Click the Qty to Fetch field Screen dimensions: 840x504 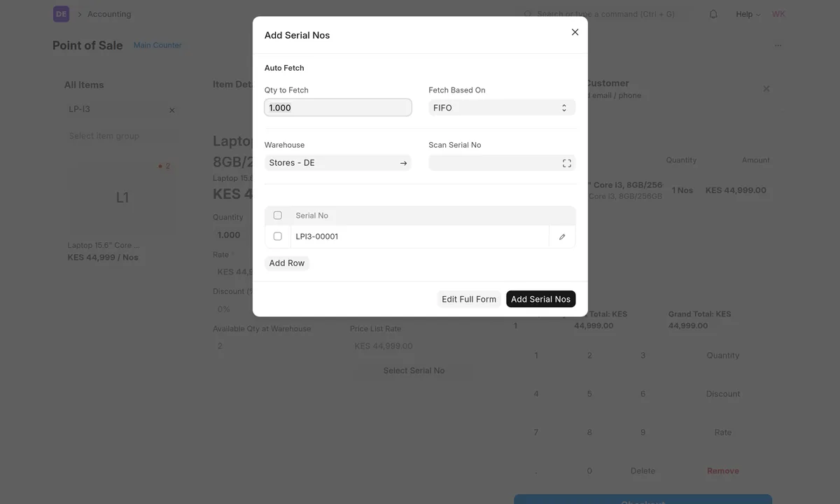pos(338,108)
